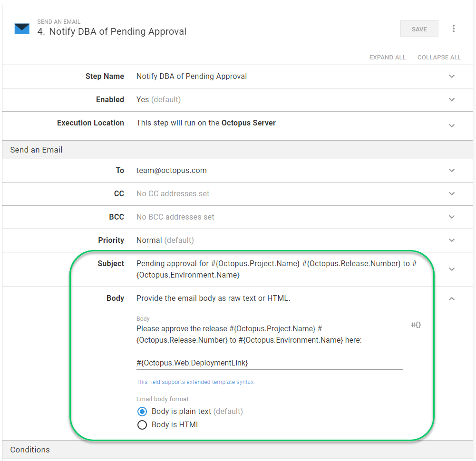The height and width of the screenshot is (461, 476).
Task: Expand the BCC addresses section
Action: 452,217
